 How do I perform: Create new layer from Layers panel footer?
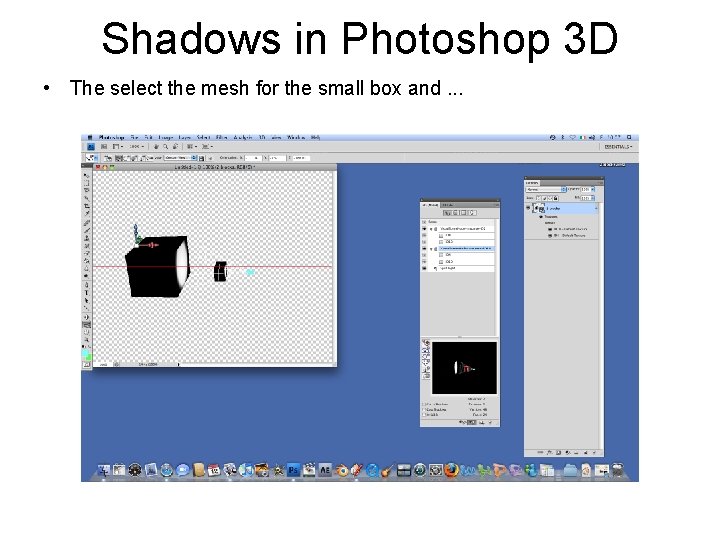(x=585, y=453)
